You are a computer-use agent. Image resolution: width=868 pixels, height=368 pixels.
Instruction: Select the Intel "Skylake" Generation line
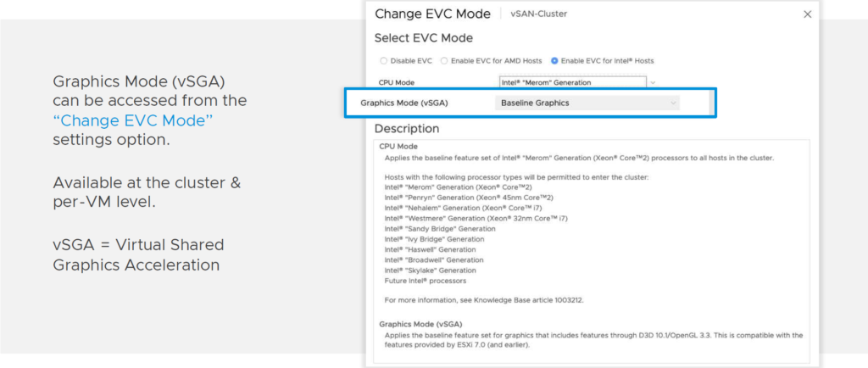point(430,270)
